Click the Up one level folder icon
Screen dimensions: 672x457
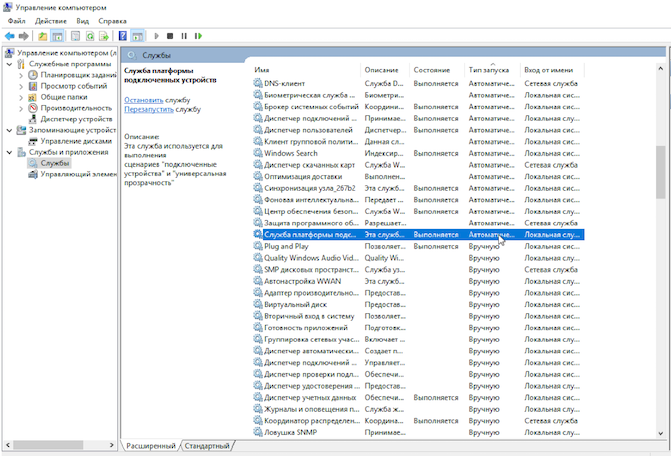pyautogui.click(x=42, y=36)
